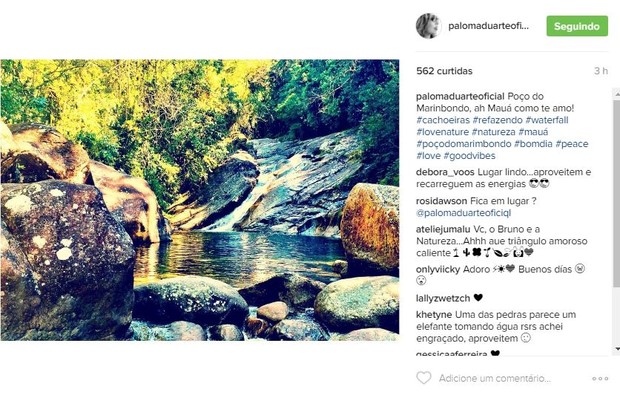Open the #goodvibes hashtag link

pyautogui.click(x=469, y=156)
